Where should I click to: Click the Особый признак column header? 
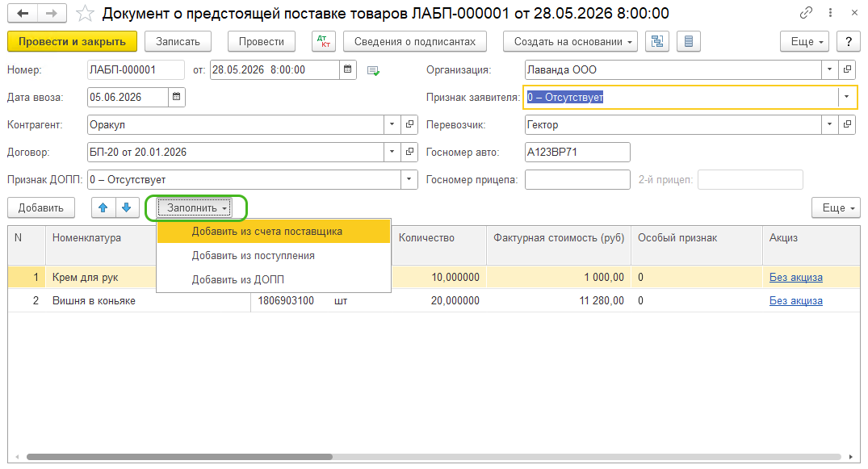pos(697,245)
